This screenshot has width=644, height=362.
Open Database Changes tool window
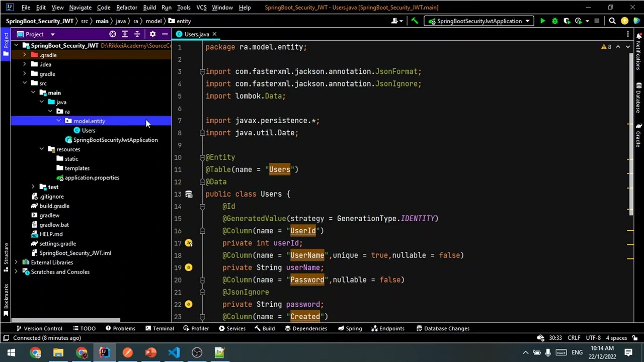pos(443,329)
